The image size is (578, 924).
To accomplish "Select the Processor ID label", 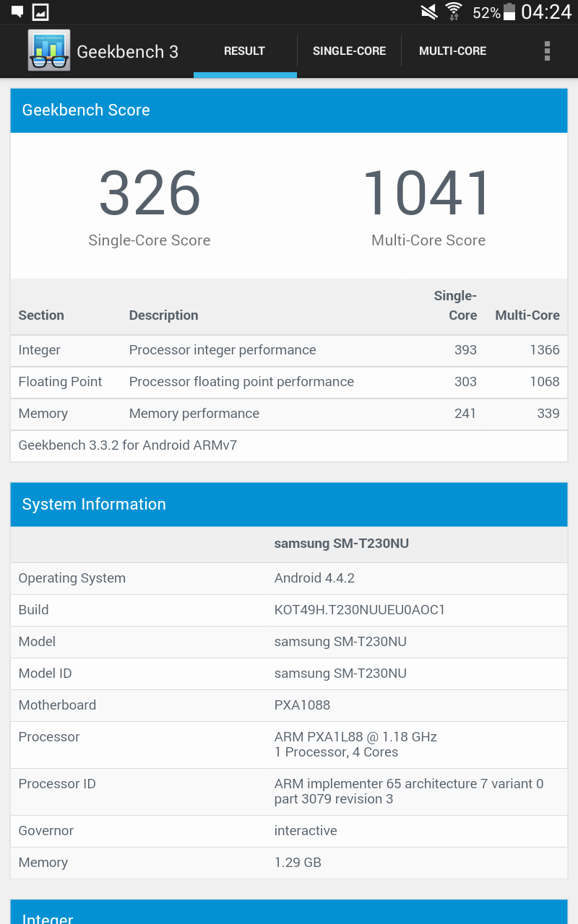I will [57, 784].
